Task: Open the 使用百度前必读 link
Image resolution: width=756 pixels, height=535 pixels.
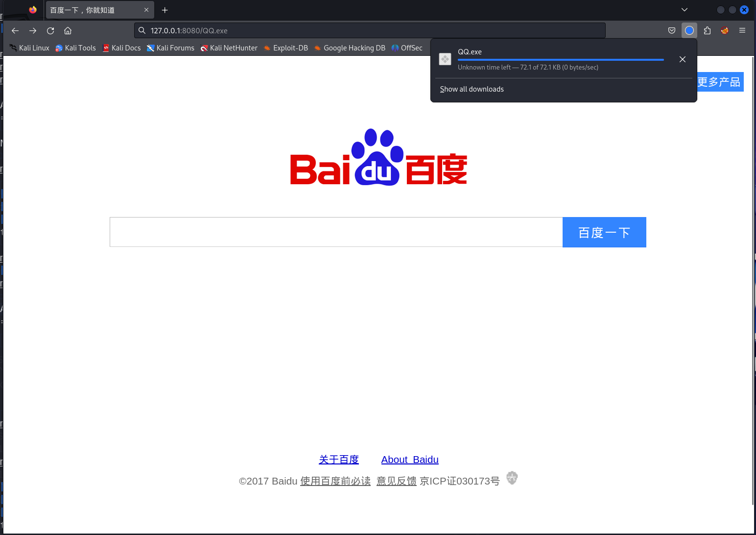Action: 335,481
